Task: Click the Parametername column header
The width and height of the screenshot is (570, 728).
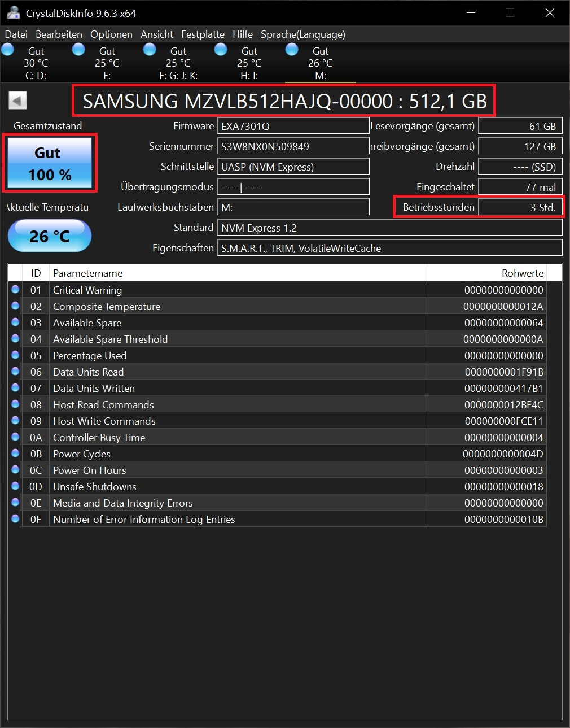Action: (239, 273)
